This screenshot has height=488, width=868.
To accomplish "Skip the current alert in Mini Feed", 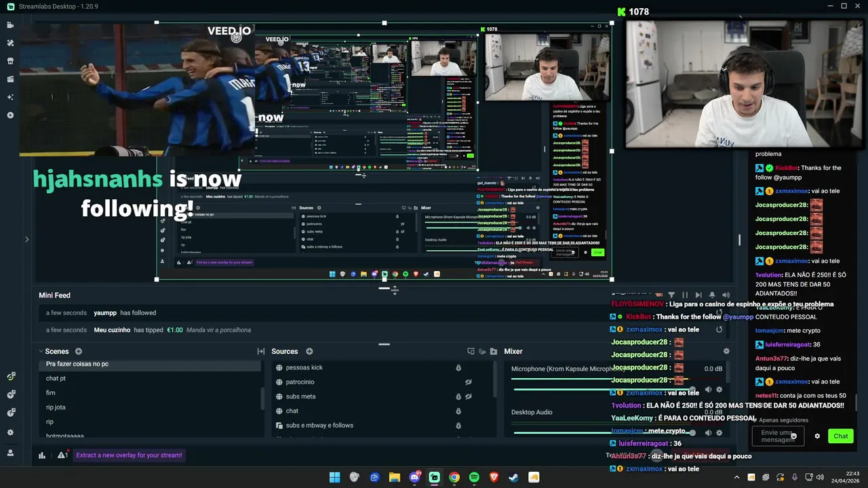I will pyautogui.click(x=698, y=296).
